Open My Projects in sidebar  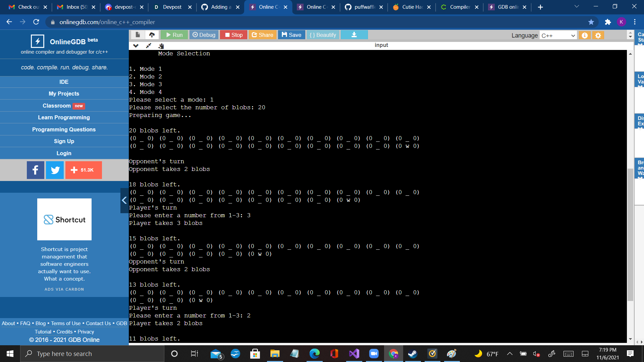click(64, 94)
